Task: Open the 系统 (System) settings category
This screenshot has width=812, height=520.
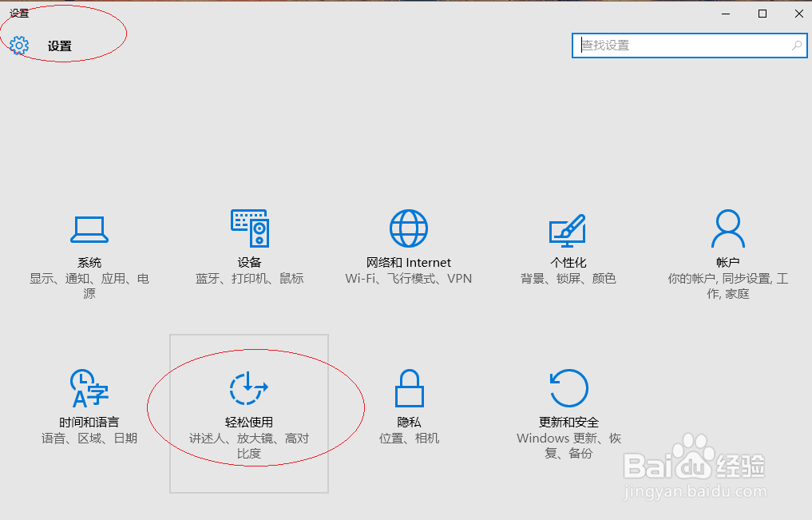Action: [x=89, y=248]
